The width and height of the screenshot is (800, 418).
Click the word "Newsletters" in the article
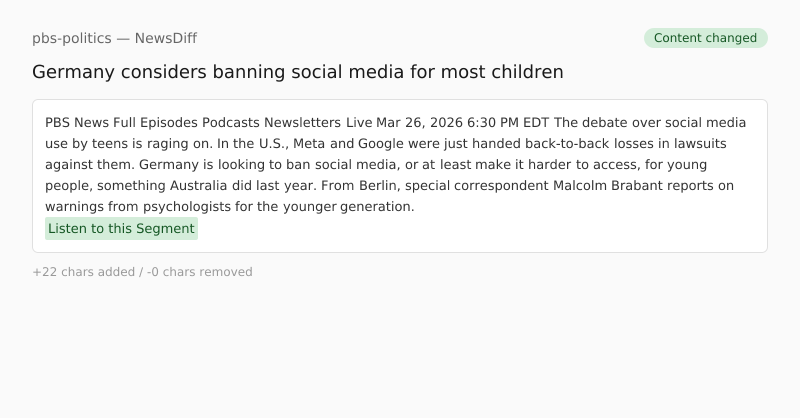click(x=302, y=123)
